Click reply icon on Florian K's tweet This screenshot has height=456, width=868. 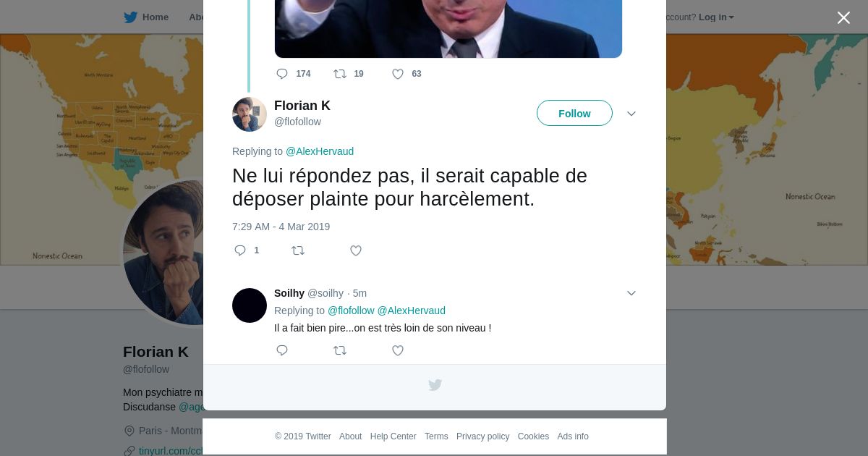(x=240, y=250)
